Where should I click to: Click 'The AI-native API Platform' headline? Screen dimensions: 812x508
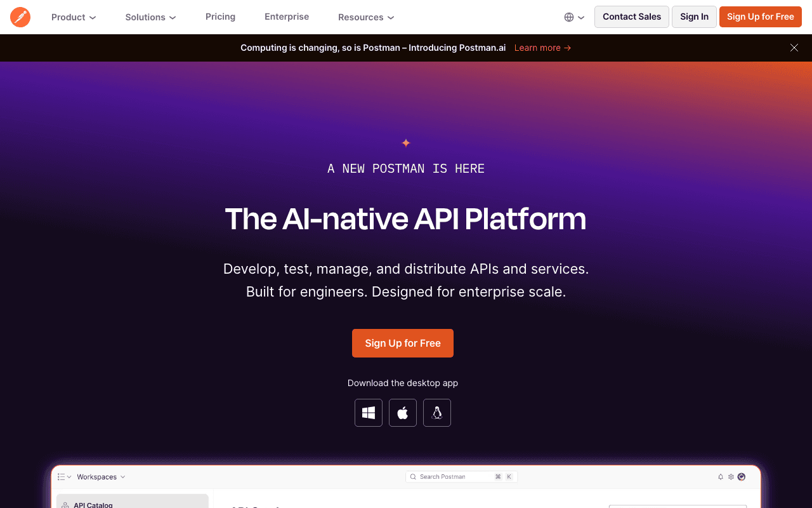[x=406, y=219]
